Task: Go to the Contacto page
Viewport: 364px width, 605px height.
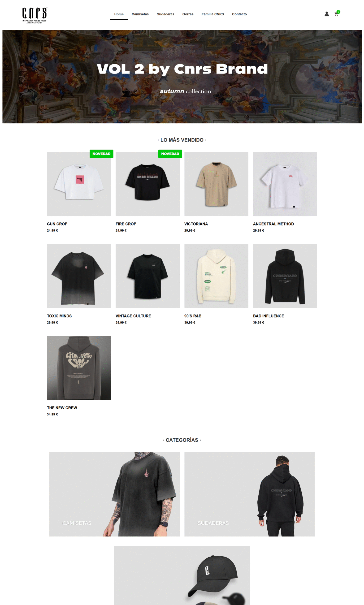Action: tap(239, 14)
